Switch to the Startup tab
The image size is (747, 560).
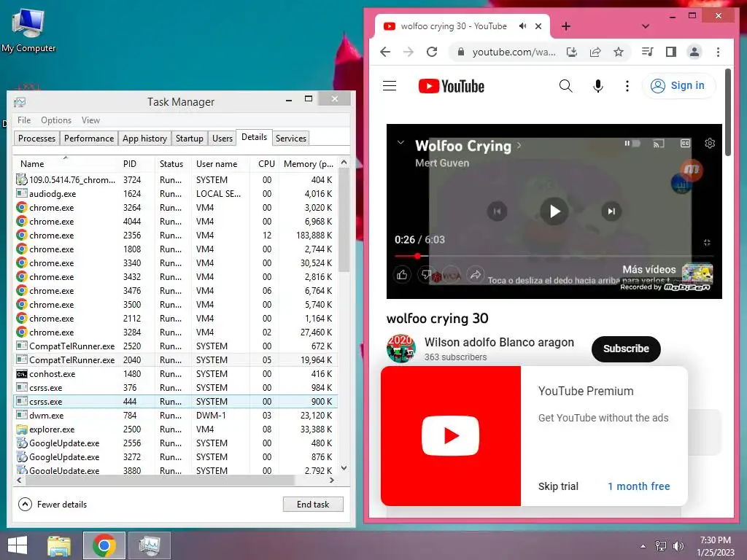189,138
